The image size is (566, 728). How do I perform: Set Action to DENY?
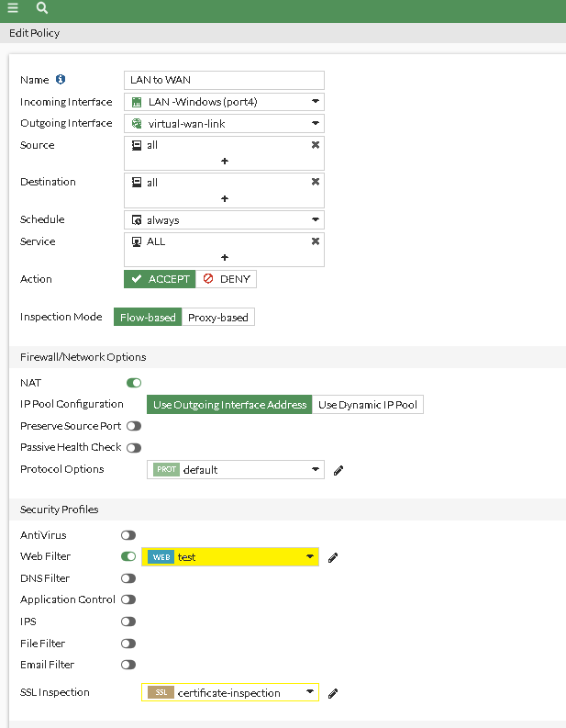(227, 279)
